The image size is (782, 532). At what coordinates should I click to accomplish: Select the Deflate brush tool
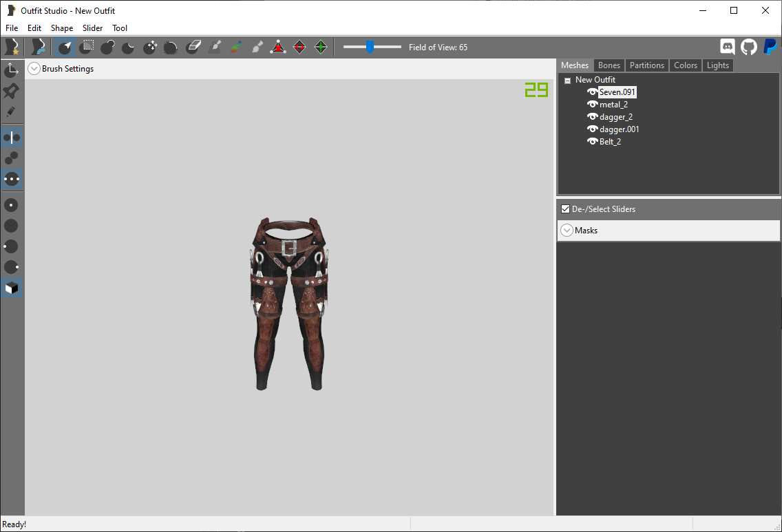tap(129, 47)
